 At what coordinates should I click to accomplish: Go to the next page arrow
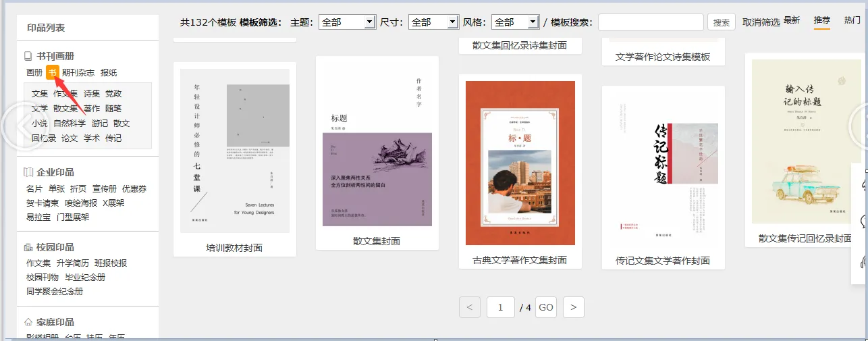(574, 307)
